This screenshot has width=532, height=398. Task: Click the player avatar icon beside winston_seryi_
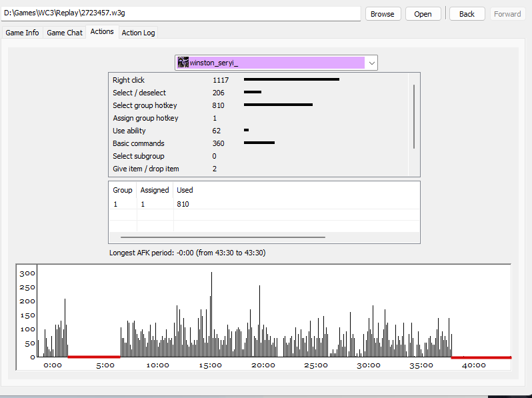click(183, 63)
